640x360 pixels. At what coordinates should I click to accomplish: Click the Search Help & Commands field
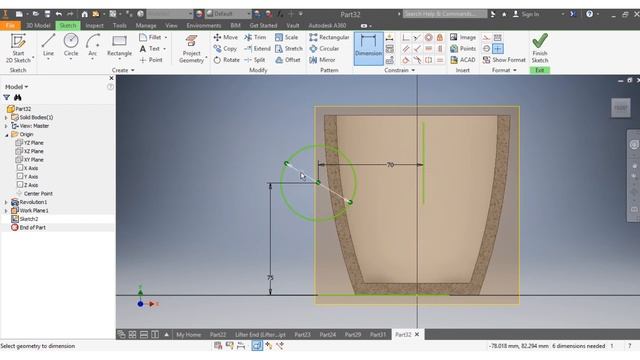click(x=444, y=14)
